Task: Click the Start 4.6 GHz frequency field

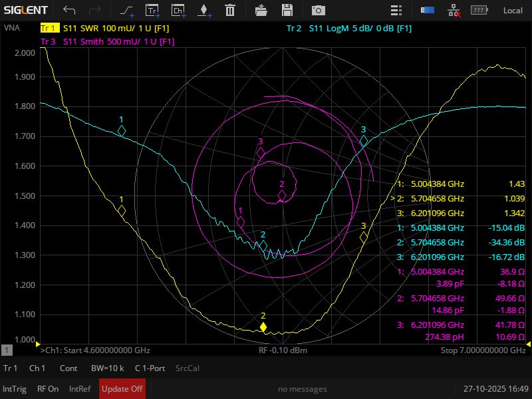Action: point(96,350)
